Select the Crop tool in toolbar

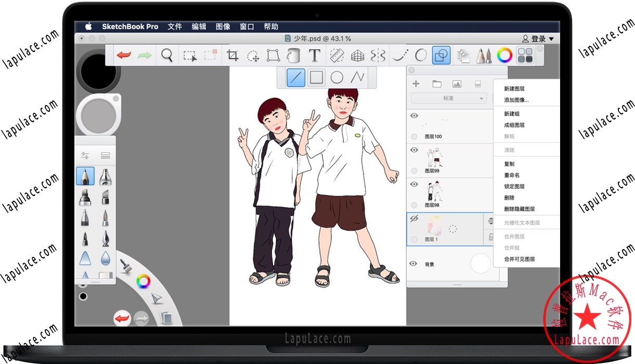coord(232,55)
